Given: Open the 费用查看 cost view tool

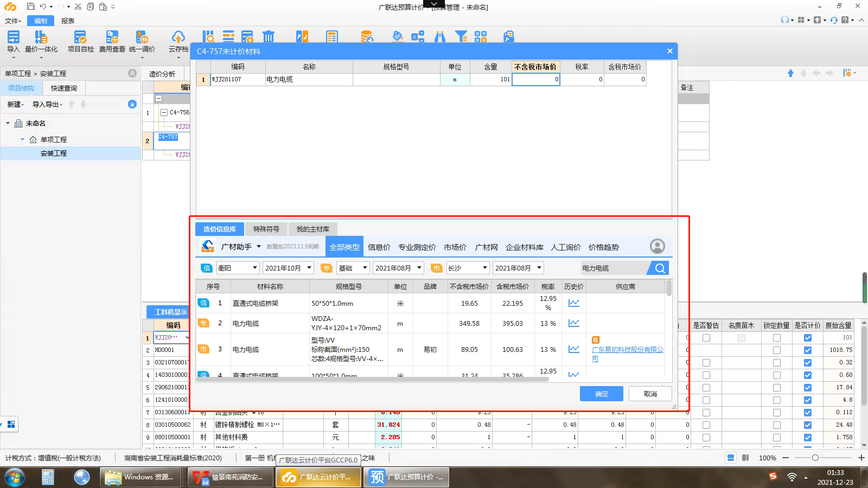Looking at the screenshot, I should tap(112, 41).
